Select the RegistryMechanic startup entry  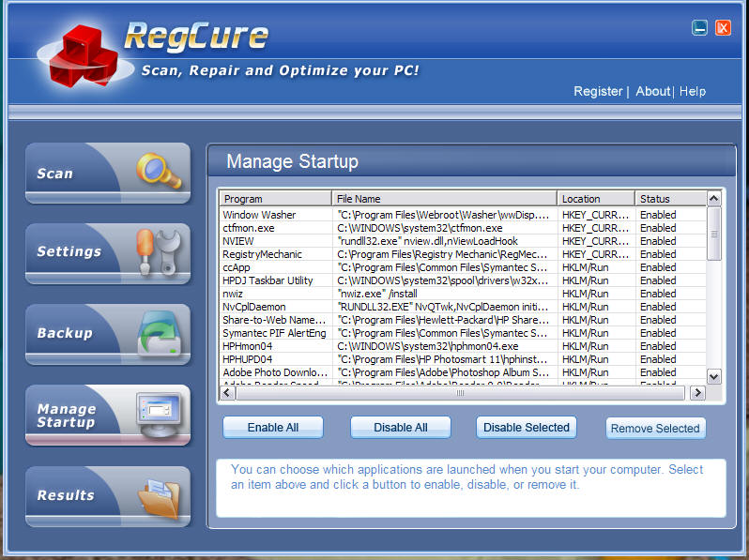click(x=262, y=254)
